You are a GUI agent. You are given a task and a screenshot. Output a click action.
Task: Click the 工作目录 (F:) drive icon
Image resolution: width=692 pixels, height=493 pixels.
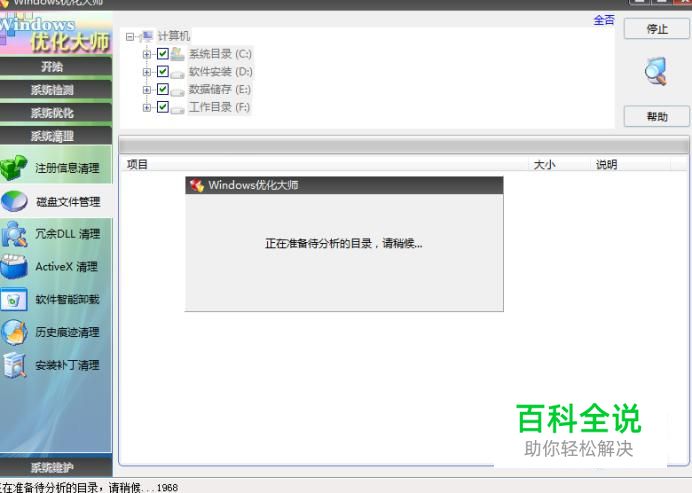177,109
